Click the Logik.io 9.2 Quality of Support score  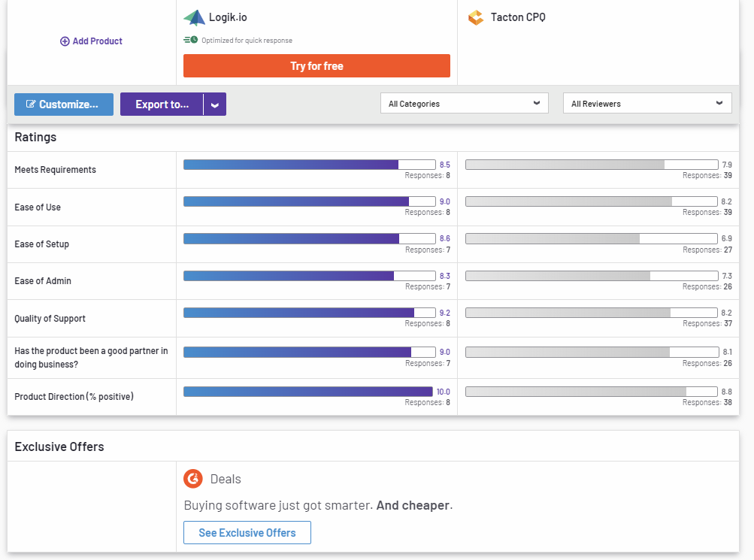(x=445, y=313)
